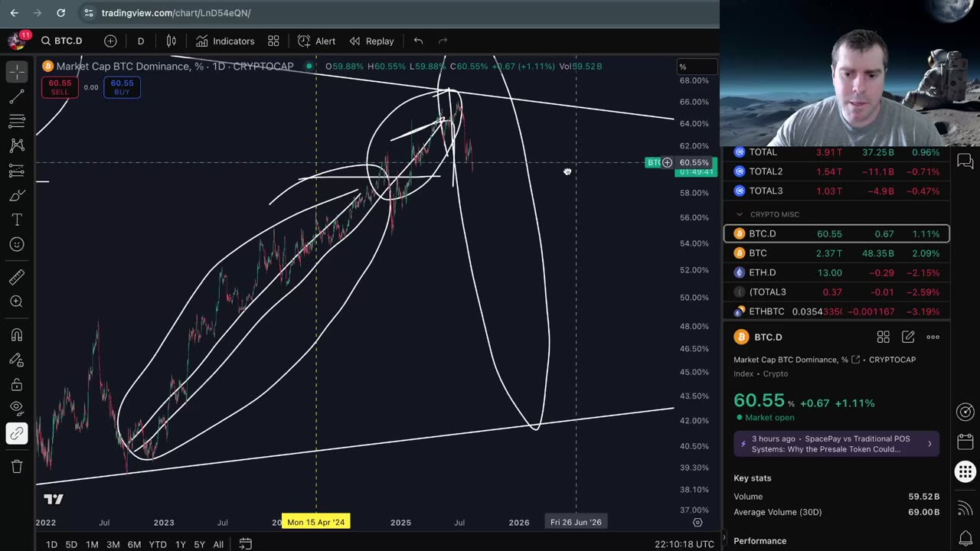
Task: Open the candle chart style menu
Action: 171,41
